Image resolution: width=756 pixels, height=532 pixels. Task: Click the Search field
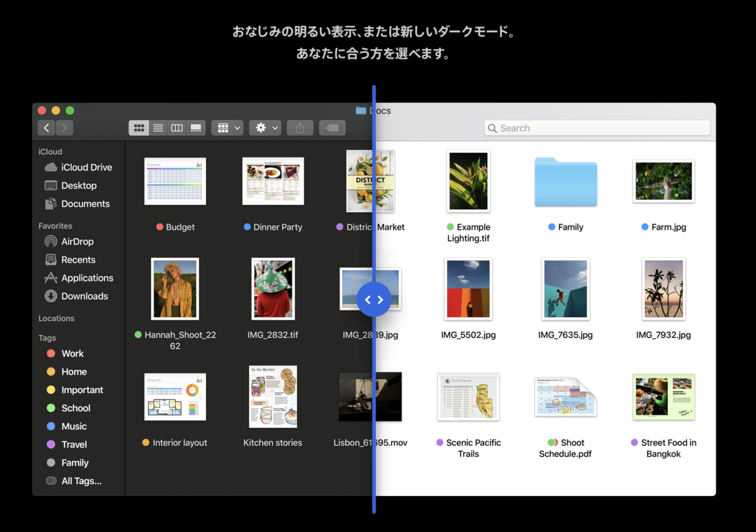pyautogui.click(x=597, y=128)
